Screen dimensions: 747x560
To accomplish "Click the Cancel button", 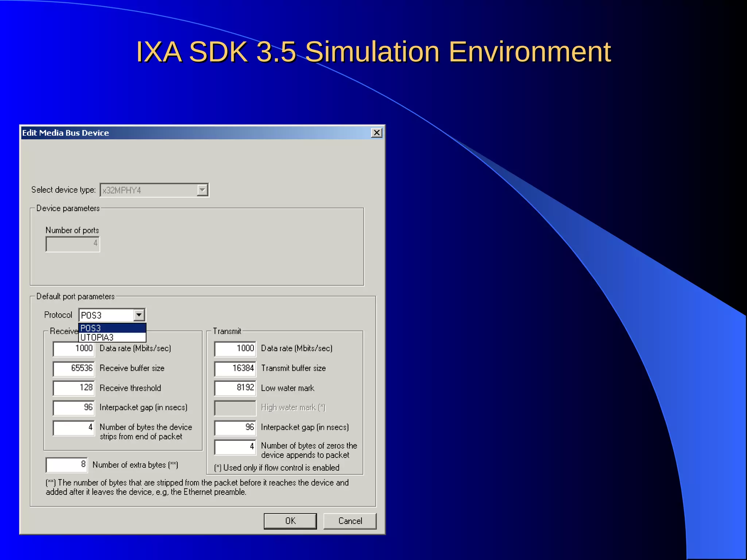I will click(x=350, y=521).
